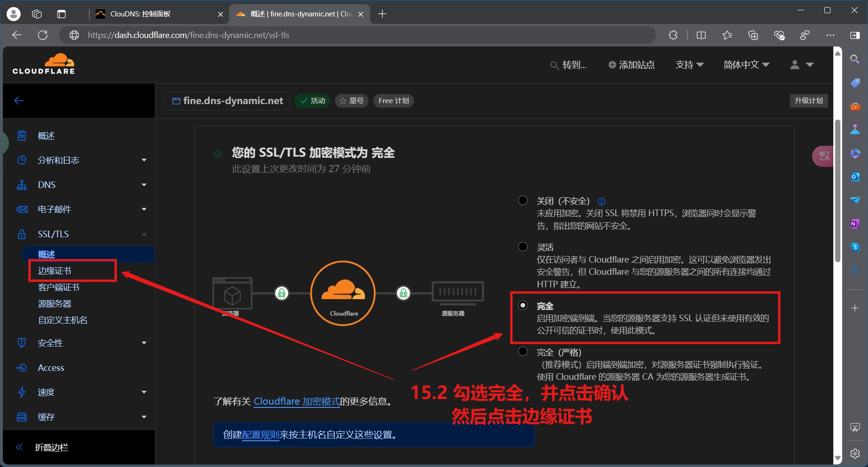
Task: Open browser favorites star icon
Action: [727, 35]
